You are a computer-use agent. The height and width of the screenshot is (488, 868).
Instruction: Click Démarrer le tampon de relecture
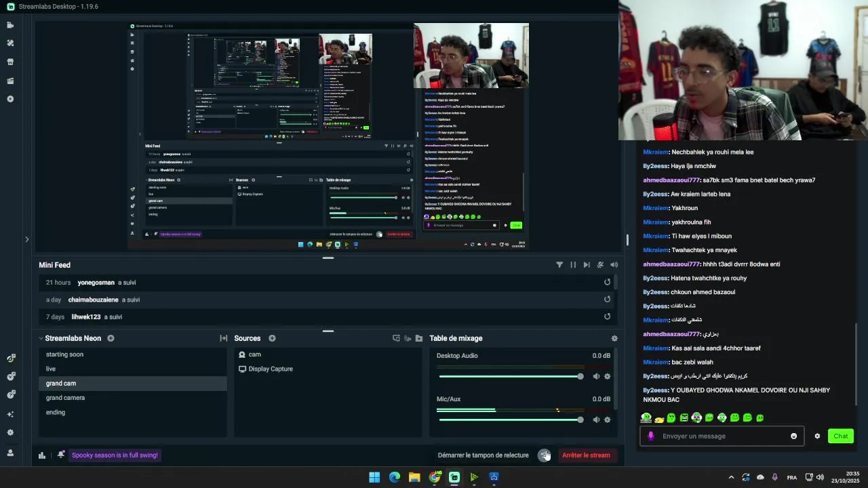(x=483, y=455)
